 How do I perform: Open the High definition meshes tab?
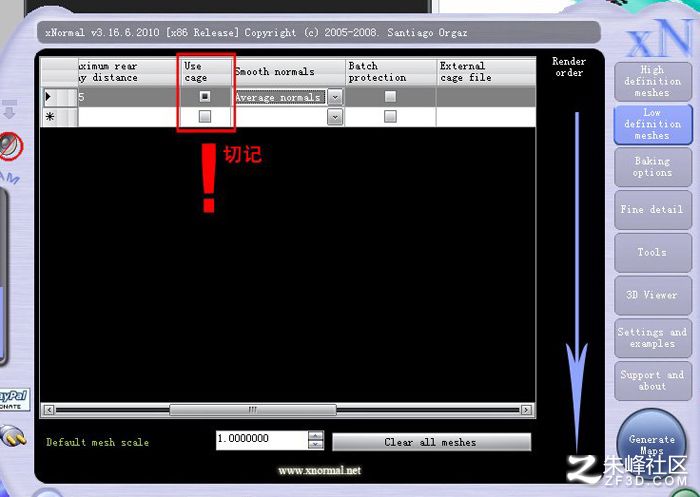coord(653,82)
